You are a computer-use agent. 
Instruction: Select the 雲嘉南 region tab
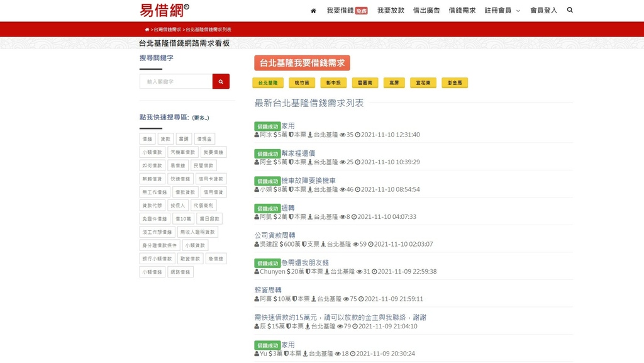pyautogui.click(x=365, y=82)
